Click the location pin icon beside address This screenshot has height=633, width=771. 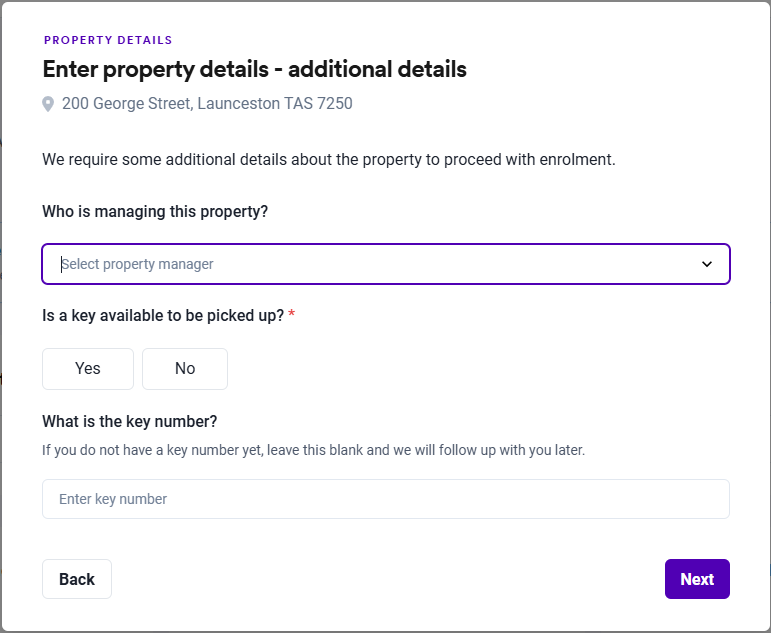pos(48,104)
